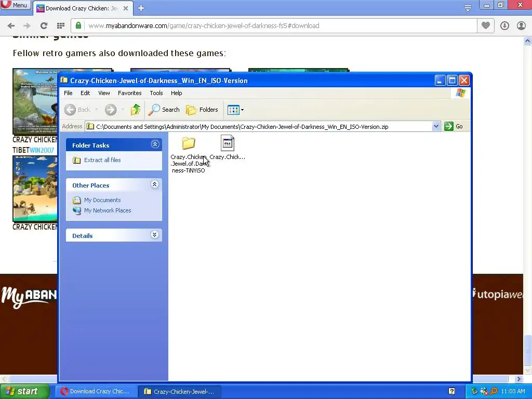Click the zip icon in Explorer title bar

click(64, 81)
